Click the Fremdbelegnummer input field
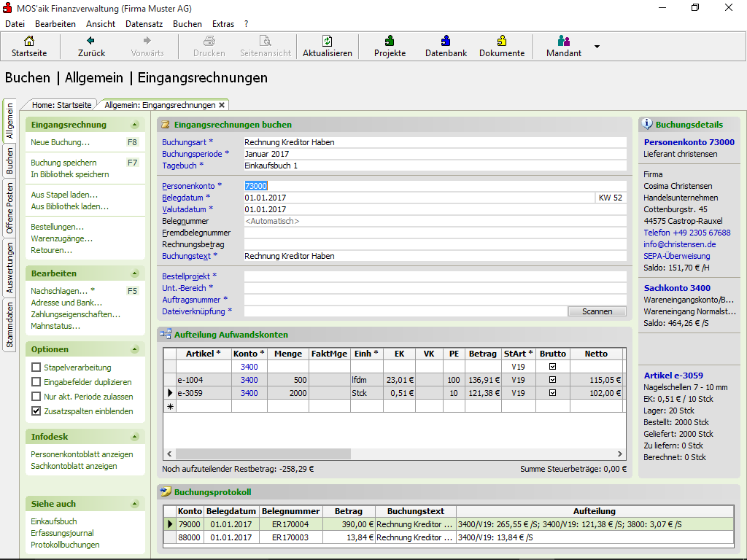The image size is (747, 560). pos(435,233)
